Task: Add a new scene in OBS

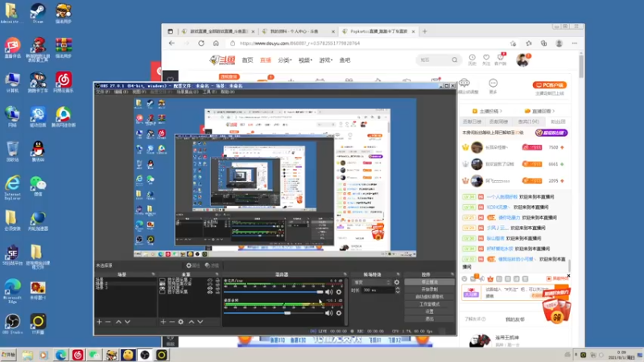Action: pos(99,322)
